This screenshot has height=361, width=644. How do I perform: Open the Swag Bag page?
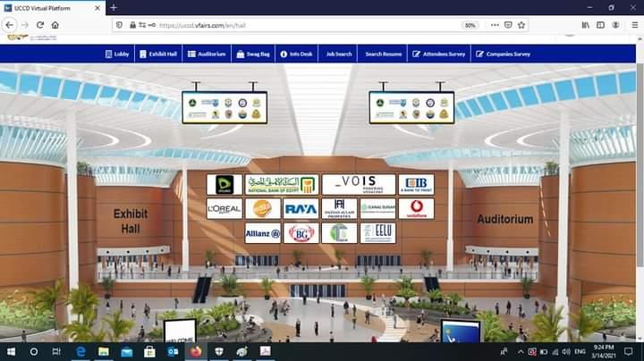point(251,55)
